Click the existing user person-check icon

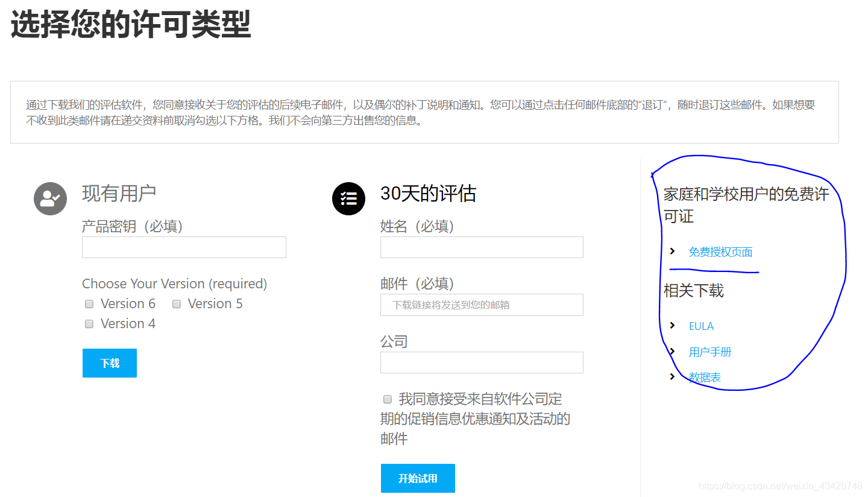tap(50, 198)
